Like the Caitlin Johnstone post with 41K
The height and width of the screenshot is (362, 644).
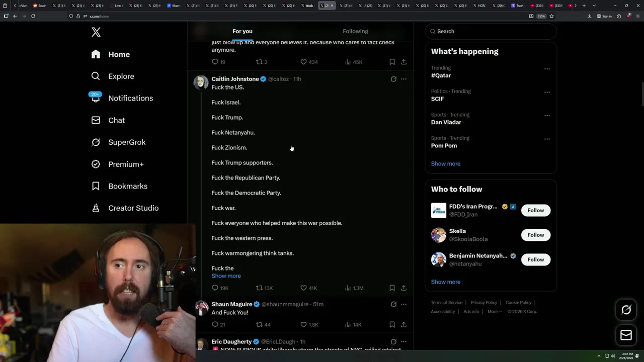pyautogui.click(x=308, y=288)
